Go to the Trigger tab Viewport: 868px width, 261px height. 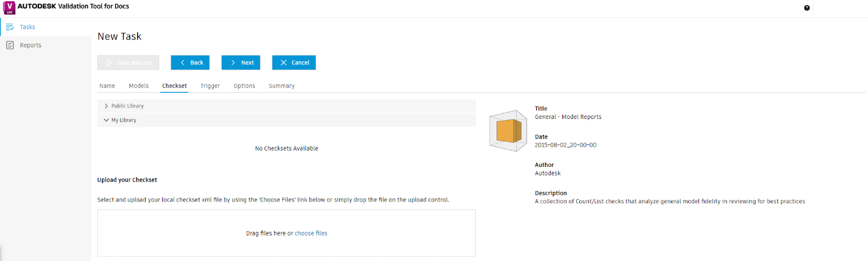pyautogui.click(x=210, y=86)
